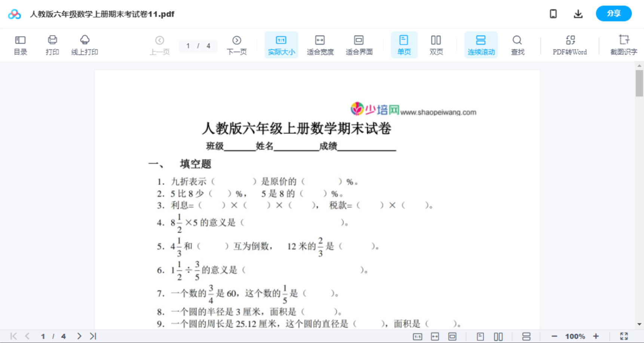Enable 适合宽度 fit-width mode
Viewport: 644px width, 343px height.
pos(320,45)
